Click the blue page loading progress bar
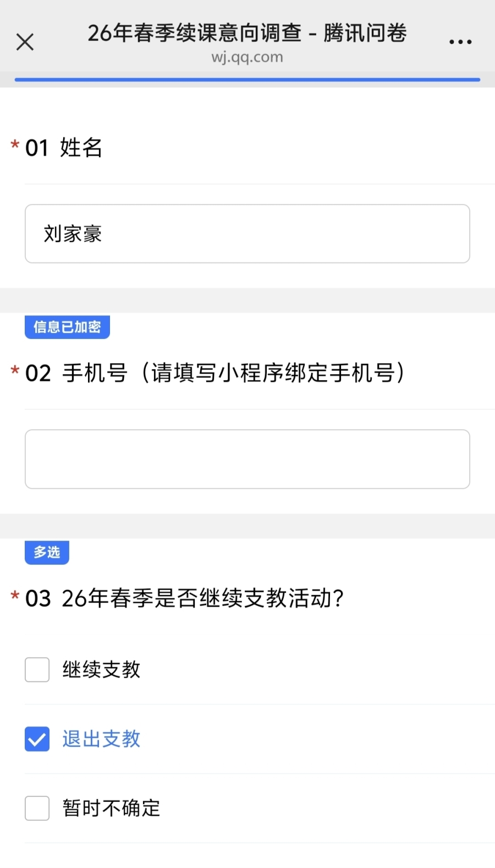Viewport: 495px width, 868px height. (x=247, y=80)
